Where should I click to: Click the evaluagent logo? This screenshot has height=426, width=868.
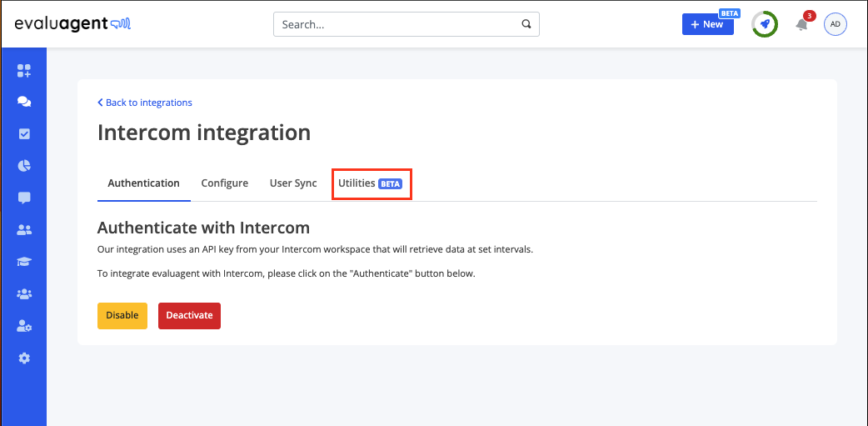[x=72, y=24]
